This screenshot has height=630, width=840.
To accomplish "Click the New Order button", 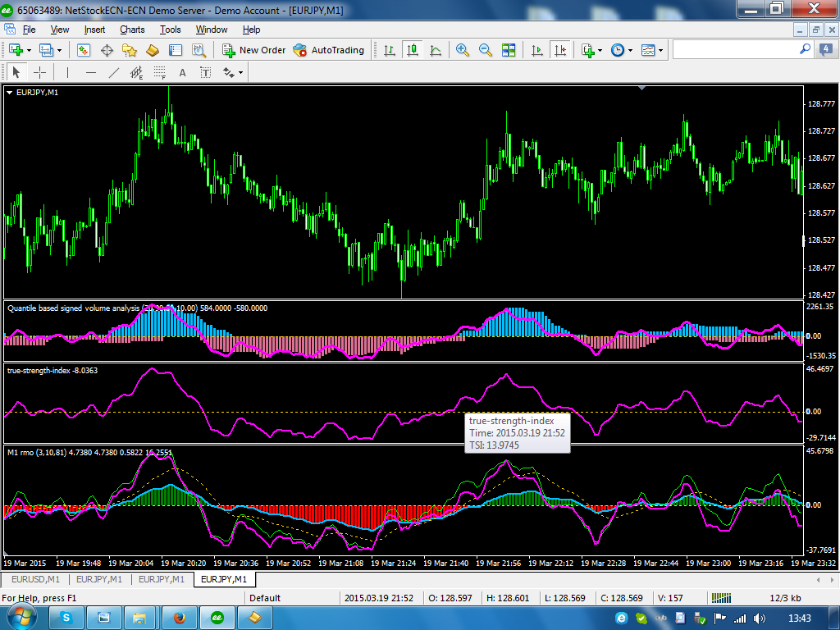I will 254,50.
